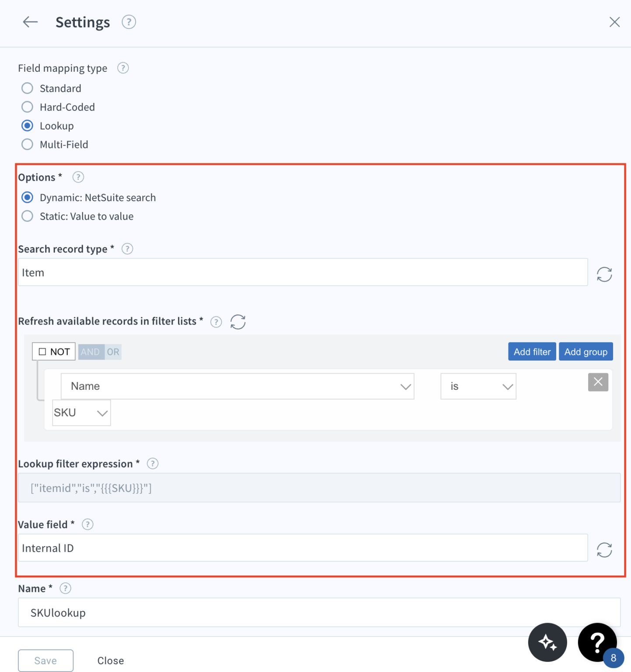Go back using the back arrow

pos(30,22)
